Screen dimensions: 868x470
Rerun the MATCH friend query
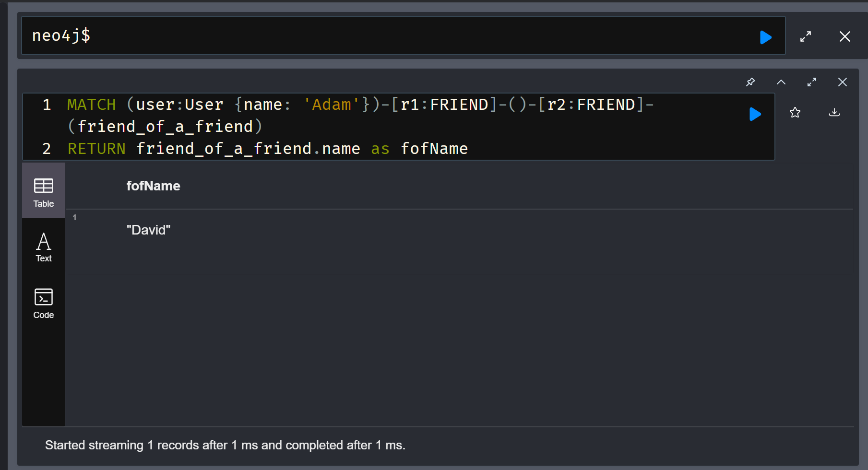coord(755,114)
